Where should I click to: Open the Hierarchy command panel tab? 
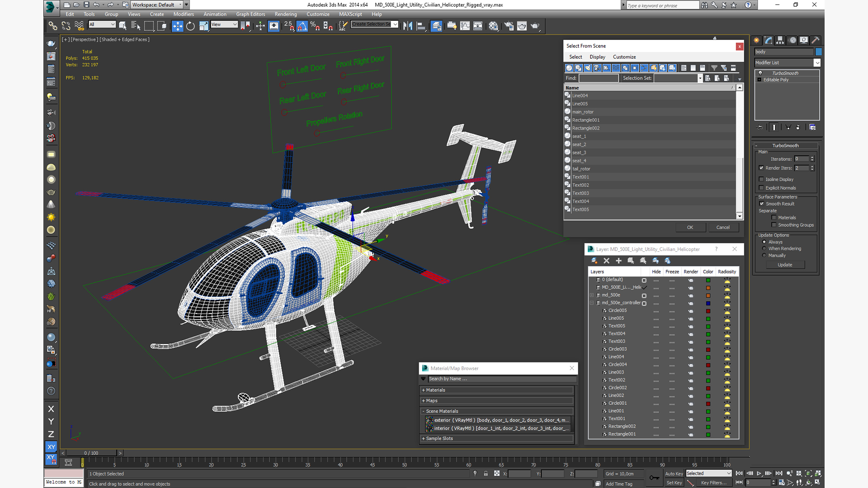coord(780,40)
